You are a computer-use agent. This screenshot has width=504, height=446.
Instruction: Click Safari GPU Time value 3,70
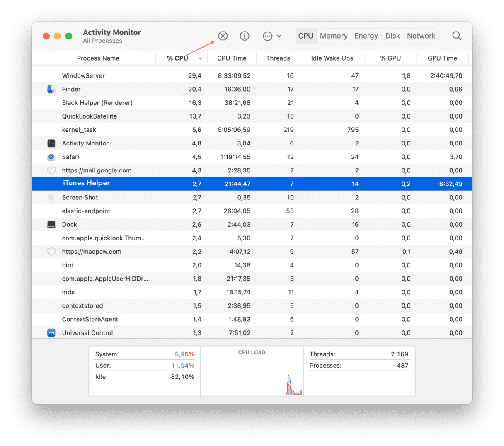[x=456, y=157]
